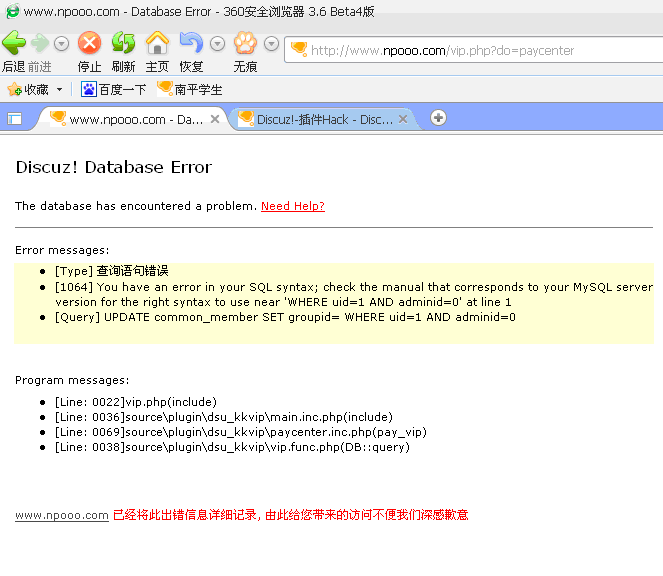This screenshot has height=576, width=663.
Task: Click the site favicon in address bar
Action: point(299,49)
